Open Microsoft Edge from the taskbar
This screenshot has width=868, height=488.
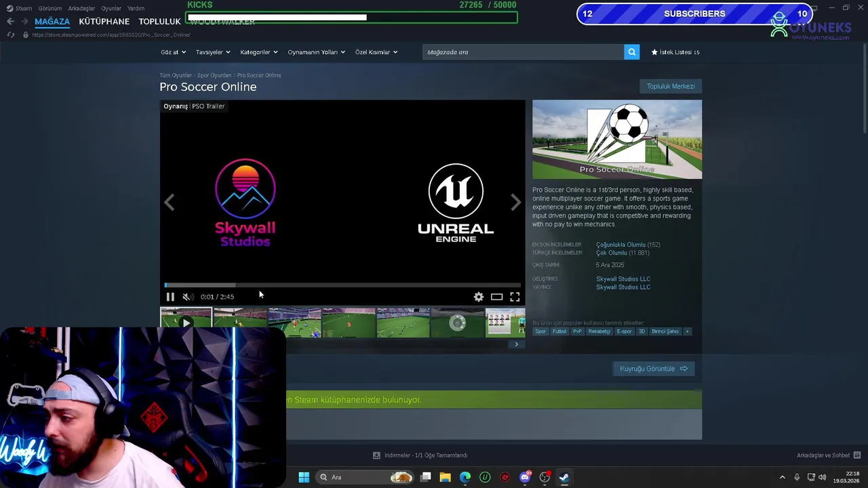coord(465,477)
